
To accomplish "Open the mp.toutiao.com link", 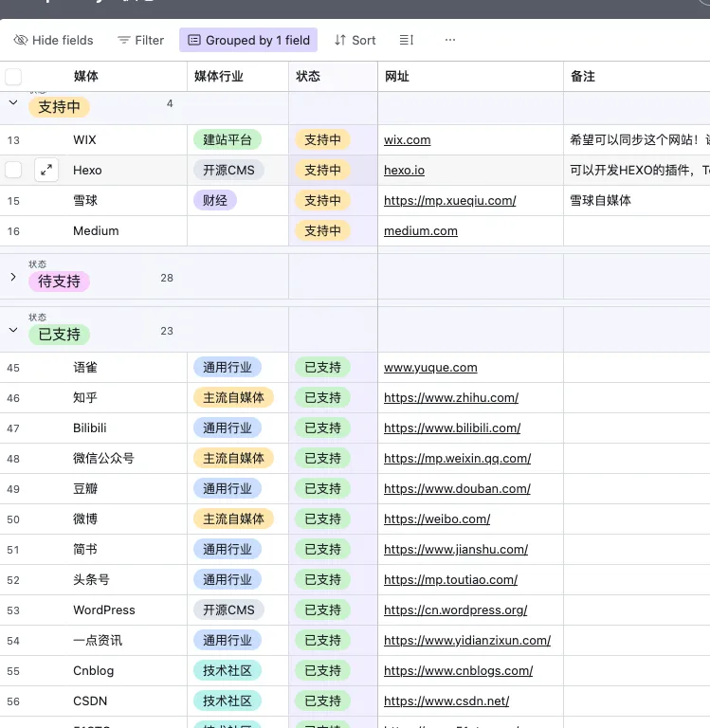I will [450, 580].
